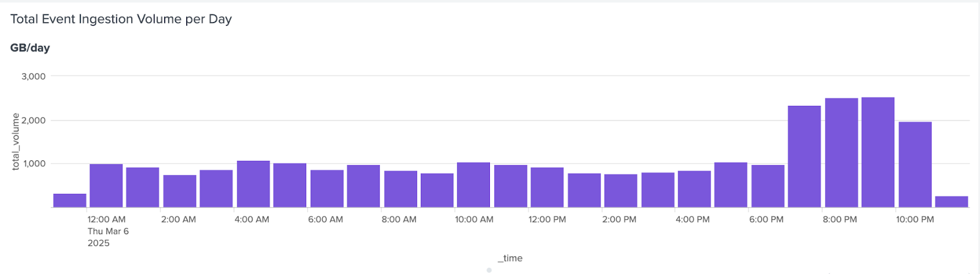Click the bar above 4:00 AM

click(x=253, y=184)
